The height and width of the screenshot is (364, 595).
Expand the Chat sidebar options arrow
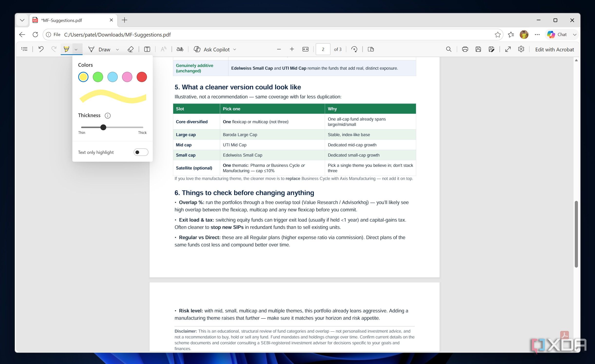pyautogui.click(x=575, y=35)
